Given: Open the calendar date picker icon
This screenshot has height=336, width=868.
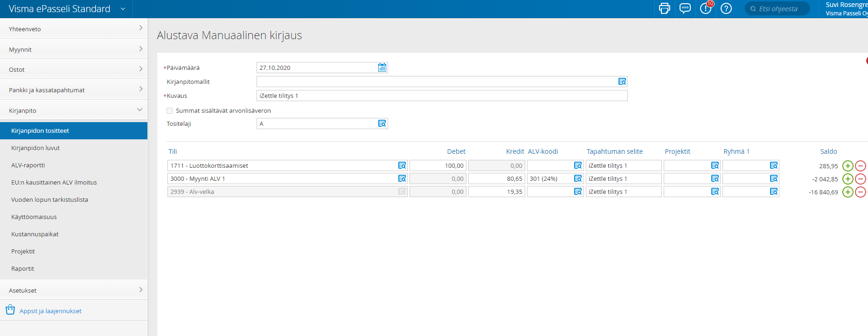Looking at the screenshot, I should [382, 68].
